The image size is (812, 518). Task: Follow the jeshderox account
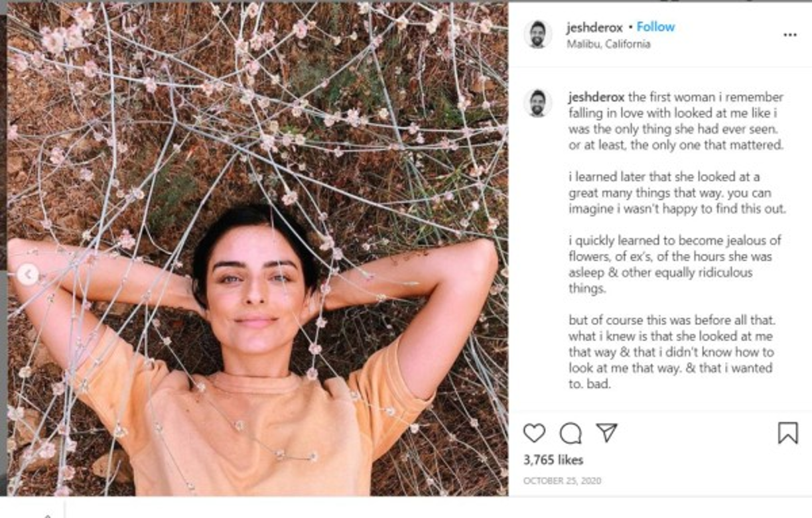tap(655, 27)
